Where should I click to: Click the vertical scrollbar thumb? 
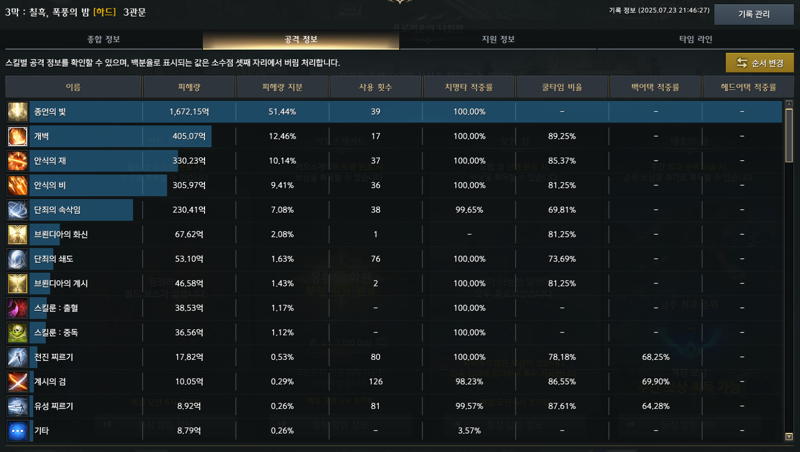(x=789, y=136)
